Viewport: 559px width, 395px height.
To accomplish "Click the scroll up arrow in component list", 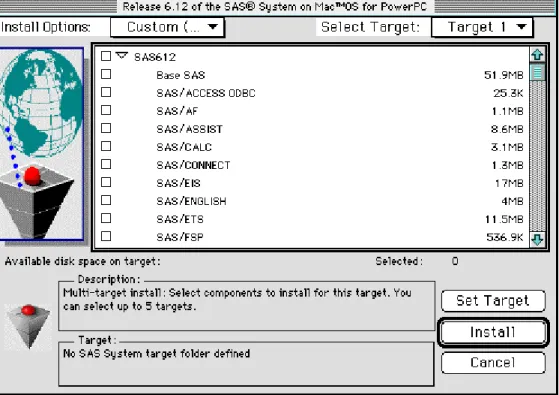I will pos(537,55).
